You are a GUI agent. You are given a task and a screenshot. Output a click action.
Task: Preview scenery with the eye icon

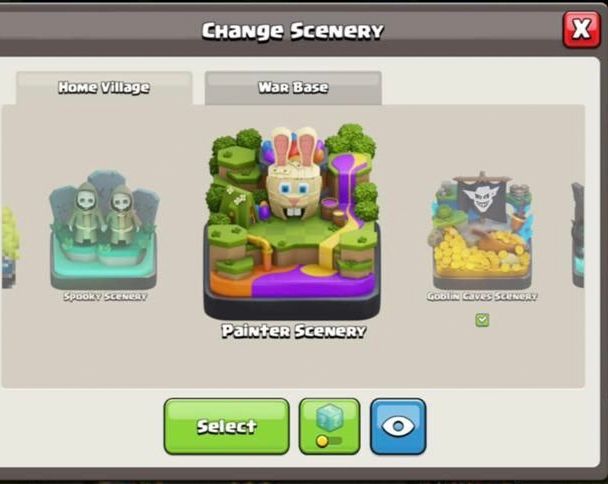[x=398, y=426]
